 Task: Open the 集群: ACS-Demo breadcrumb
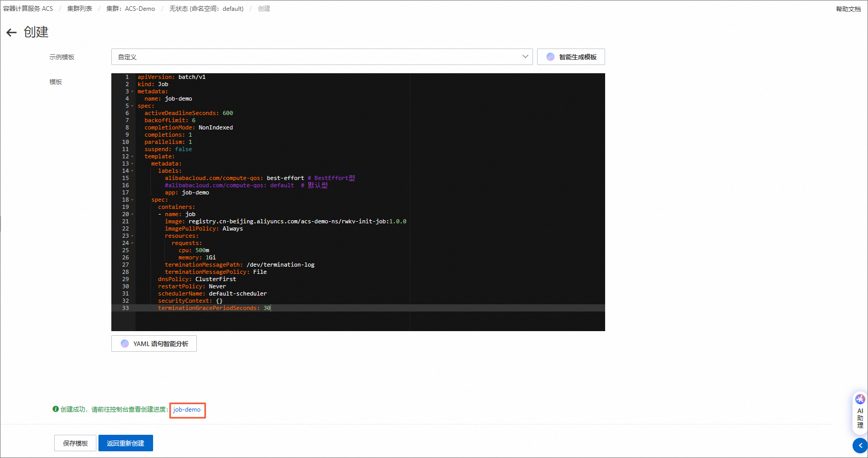pos(130,9)
